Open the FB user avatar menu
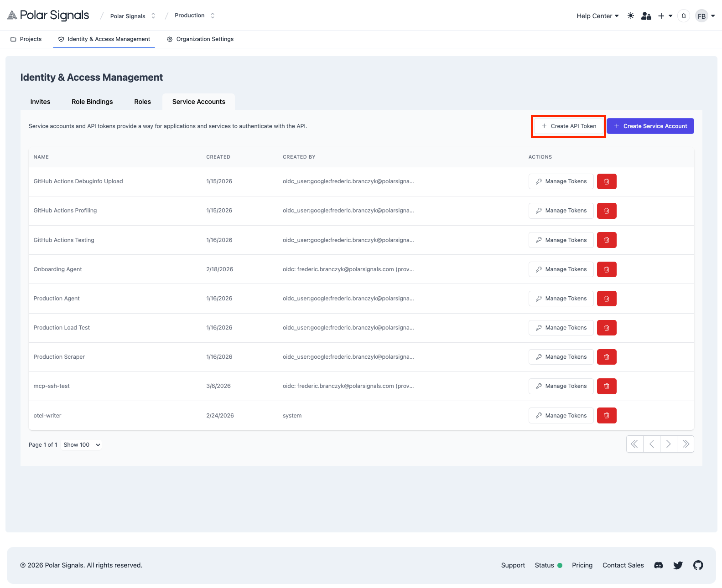Image resolution: width=722 pixels, height=588 pixels. point(705,16)
